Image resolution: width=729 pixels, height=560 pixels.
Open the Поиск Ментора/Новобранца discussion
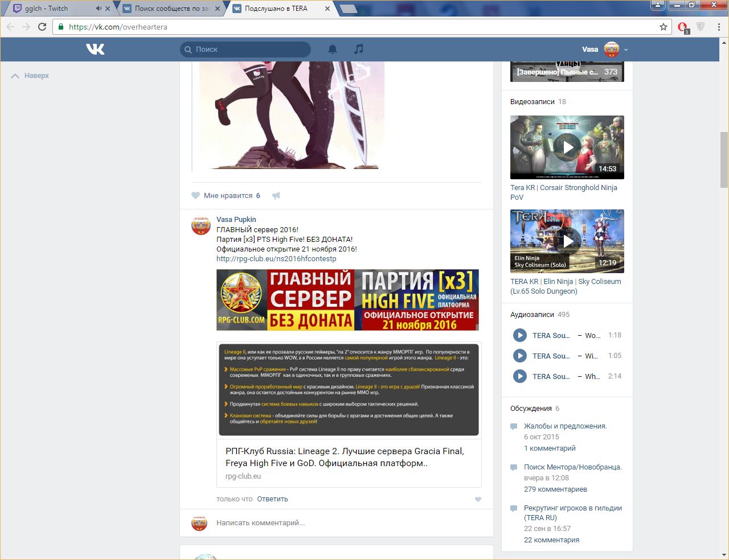click(573, 467)
